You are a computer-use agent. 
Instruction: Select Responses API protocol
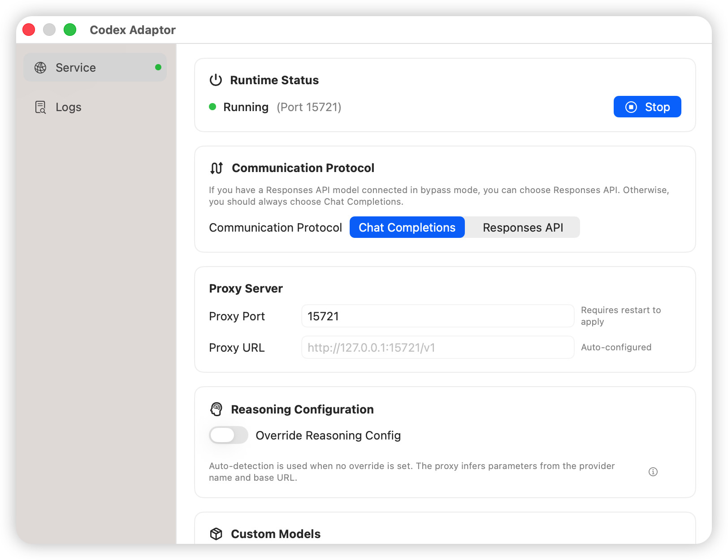click(523, 227)
